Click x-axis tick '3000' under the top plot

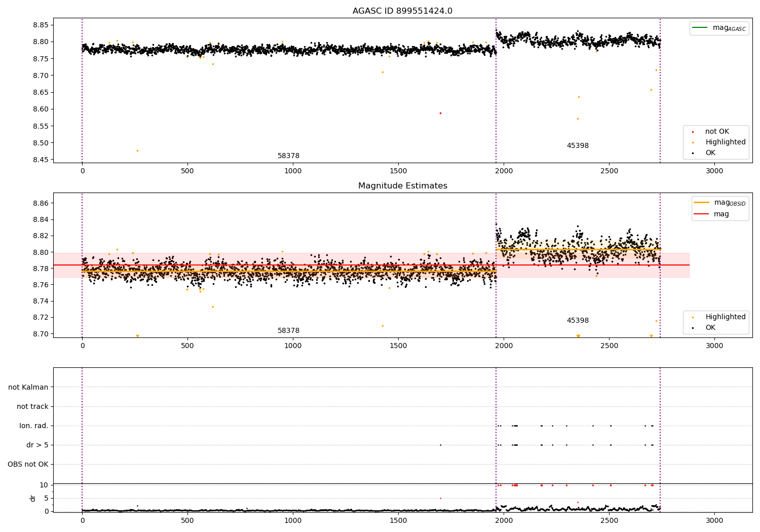pyautogui.click(x=714, y=171)
